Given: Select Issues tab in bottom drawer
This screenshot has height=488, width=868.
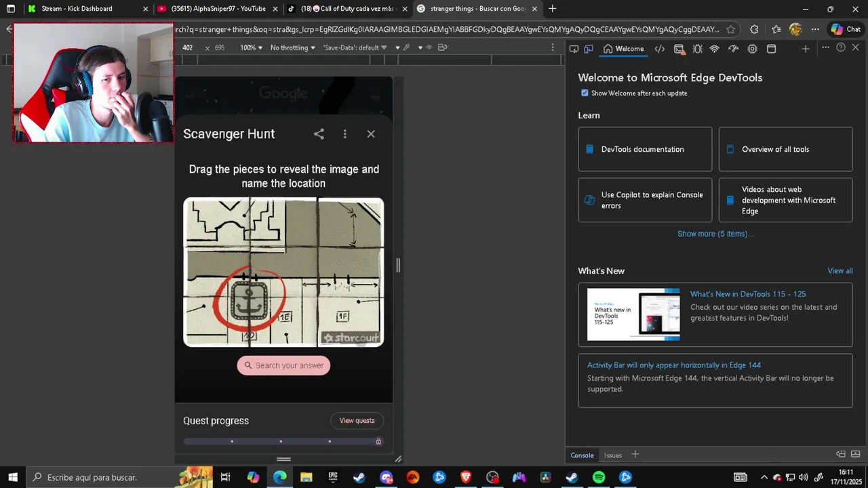Looking at the screenshot, I should pyautogui.click(x=613, y=455).
